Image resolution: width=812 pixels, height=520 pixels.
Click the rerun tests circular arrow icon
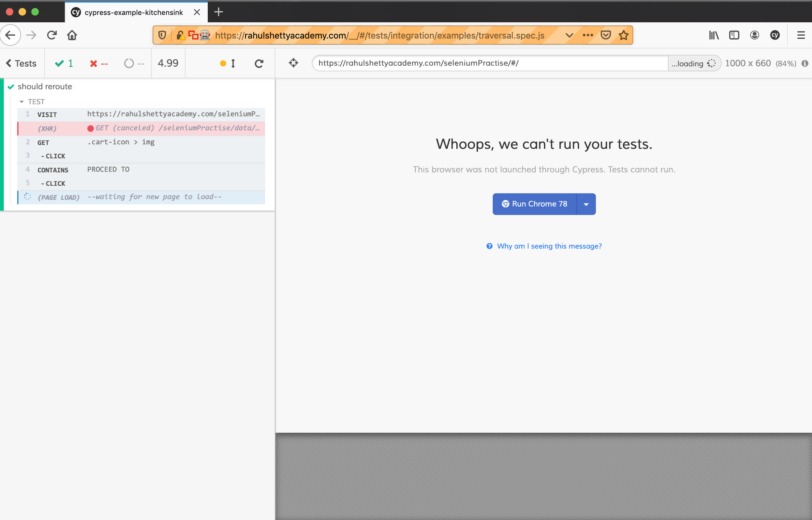(x=259, y=63)
